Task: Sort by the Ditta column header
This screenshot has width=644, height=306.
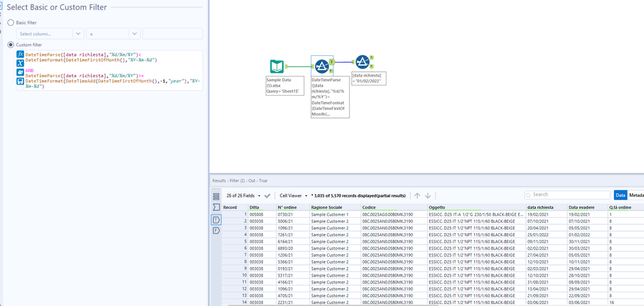Action: click(x=262, y=208)
